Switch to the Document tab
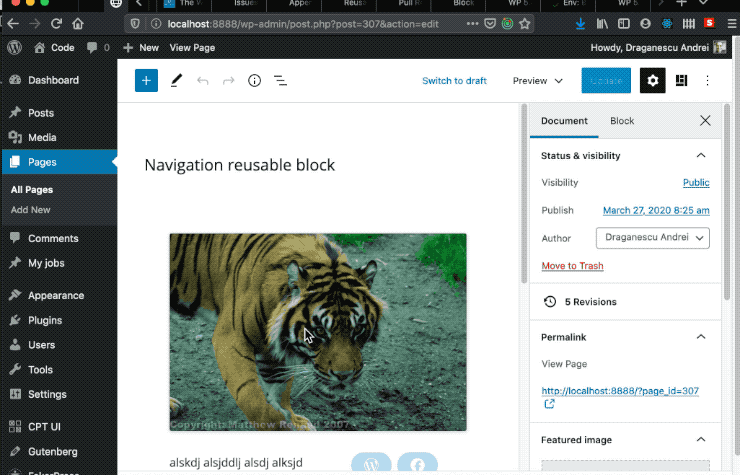Screen dimensions: 740x475 (x=564, y=121)
